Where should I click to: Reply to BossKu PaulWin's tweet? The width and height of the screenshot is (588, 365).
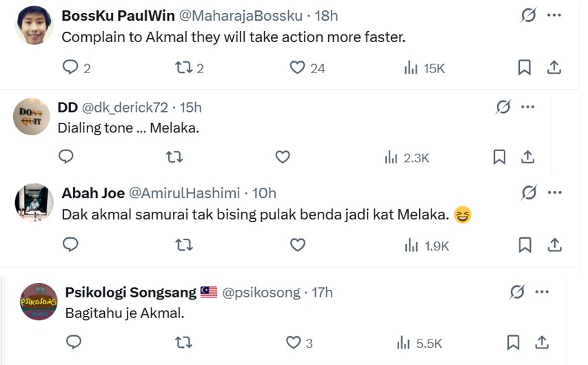coord(70,68)
